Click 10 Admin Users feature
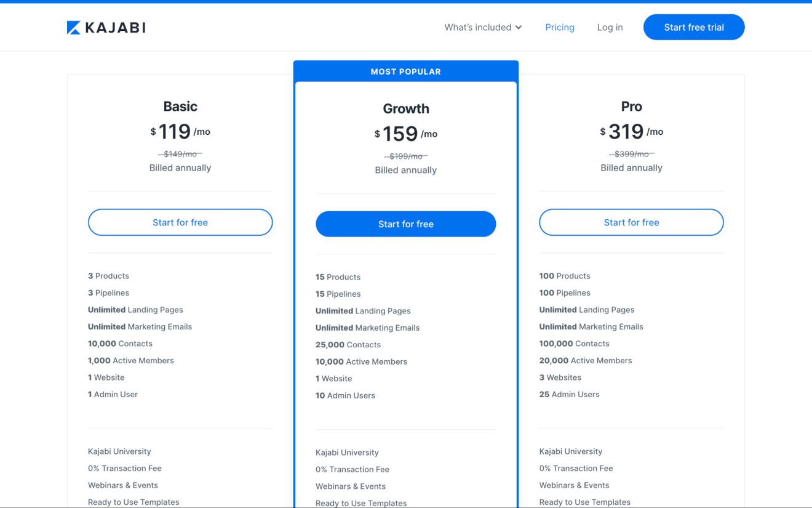812x508 pixels. [345, 396]
